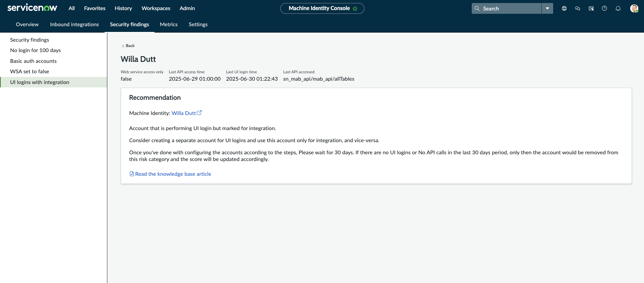Click the sn_mab_api/mab_api/allTables value
This screenshot has height=283, width=644.
[x=319, y=79]
